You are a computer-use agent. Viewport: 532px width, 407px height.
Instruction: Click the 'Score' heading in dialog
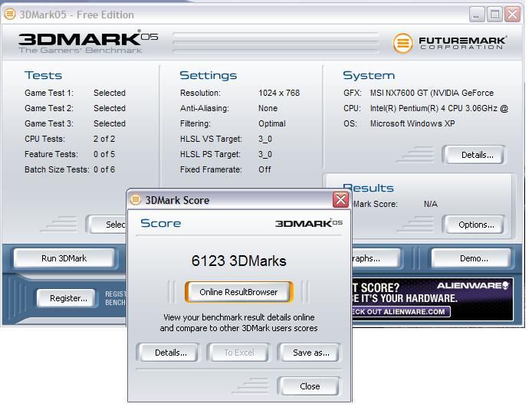pos(161,223)
